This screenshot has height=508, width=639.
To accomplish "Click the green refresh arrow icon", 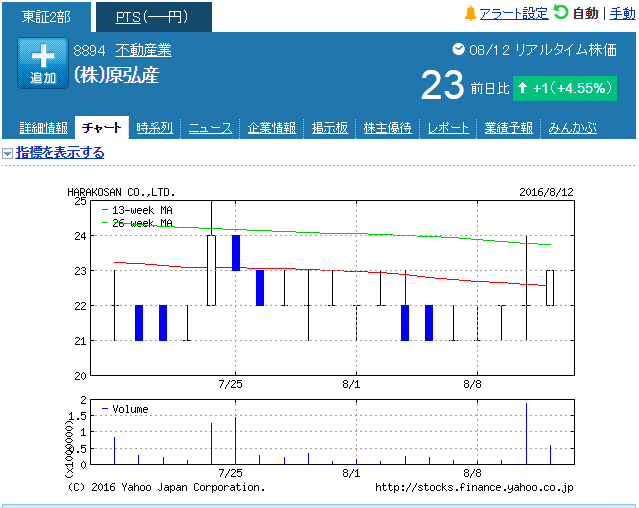I will (560, 12).
